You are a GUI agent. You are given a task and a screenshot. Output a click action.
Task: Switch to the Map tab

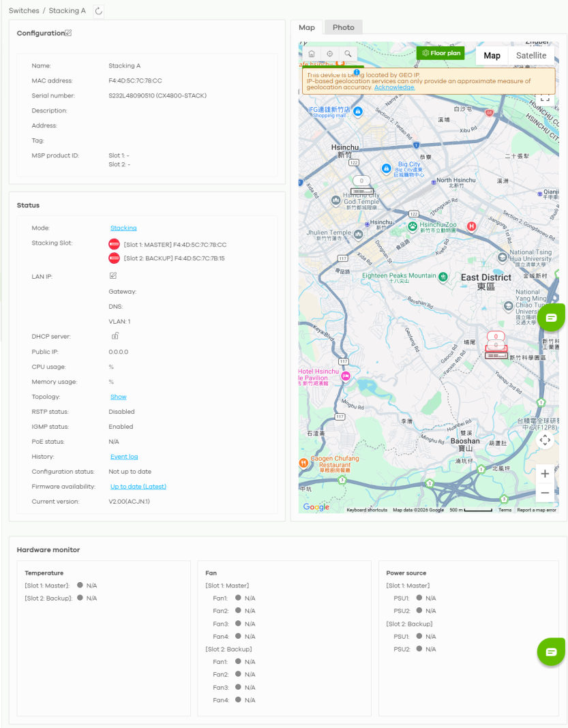(x=307, y=27)
